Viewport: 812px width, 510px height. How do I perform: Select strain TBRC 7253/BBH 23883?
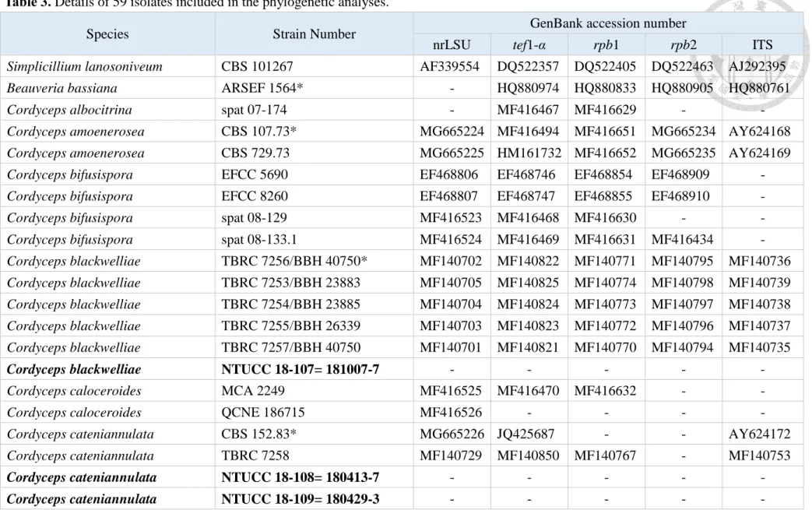coord(290,283)
